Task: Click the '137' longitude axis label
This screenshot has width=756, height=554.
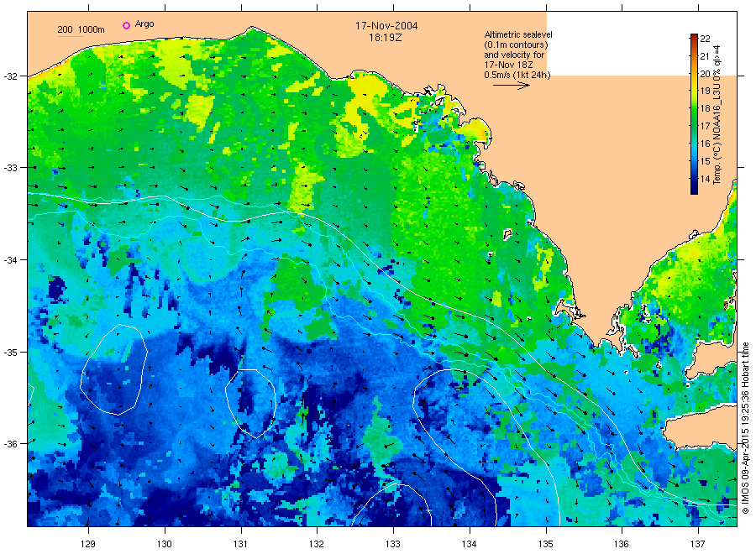Action: pyautogui.click(x=698, y=544)
